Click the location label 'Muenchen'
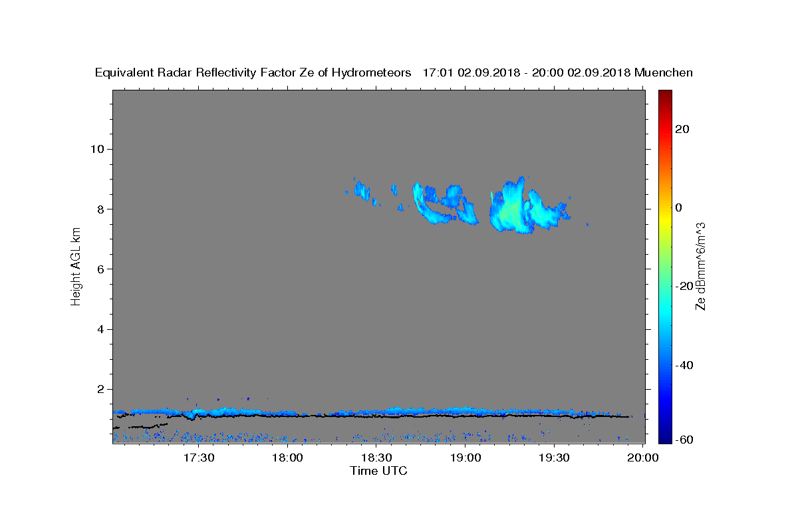This screenshot has width=798, height=532. click(664, 73)
